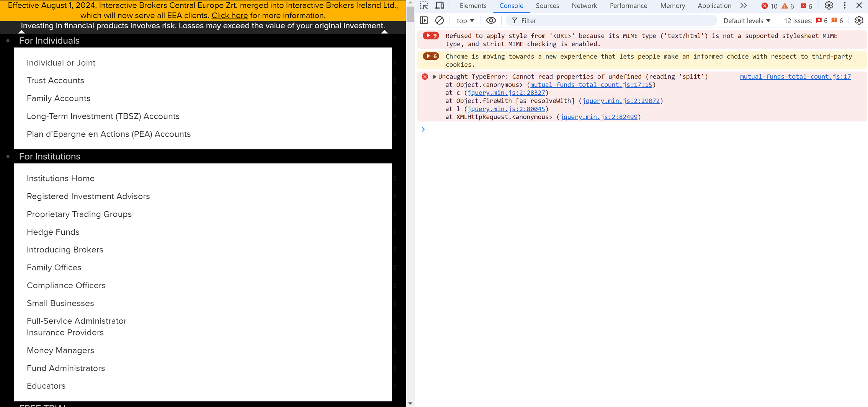Close the DevTools panel

pos(859,6)
